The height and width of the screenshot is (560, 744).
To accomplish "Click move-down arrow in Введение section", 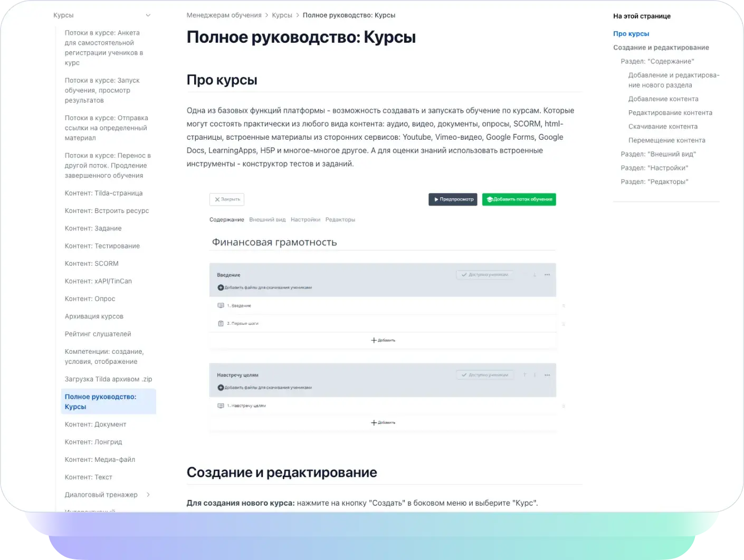I will click(x=535, y=275).
